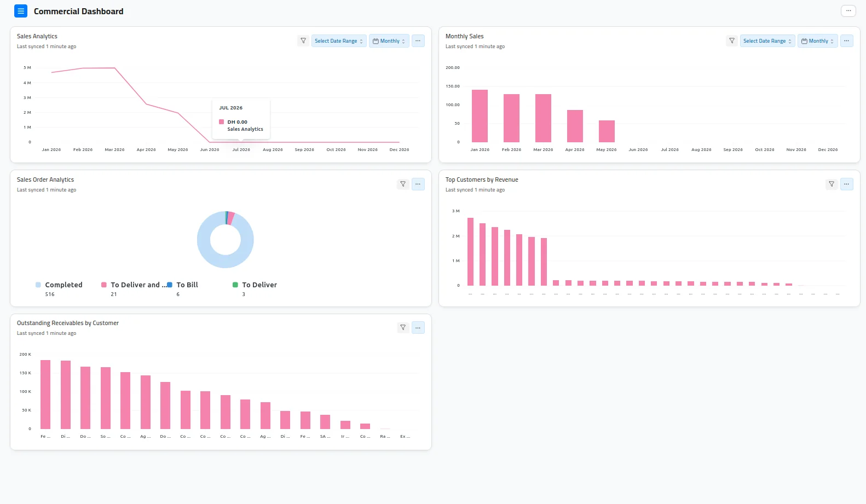Open the ellipsis menu on Monthly Sales card
Screen dimensions: 866x504
847,41
